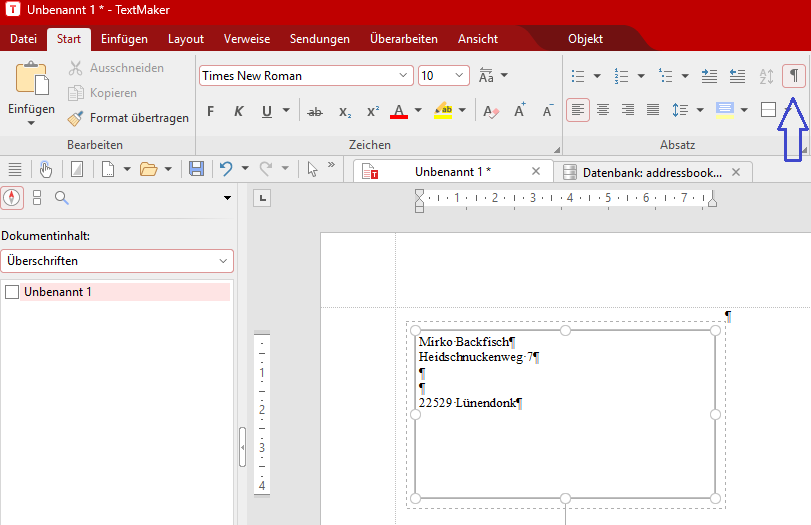Open the Datei menu
The height and width of the screenshot is (525, 811).
coord(23,39)
